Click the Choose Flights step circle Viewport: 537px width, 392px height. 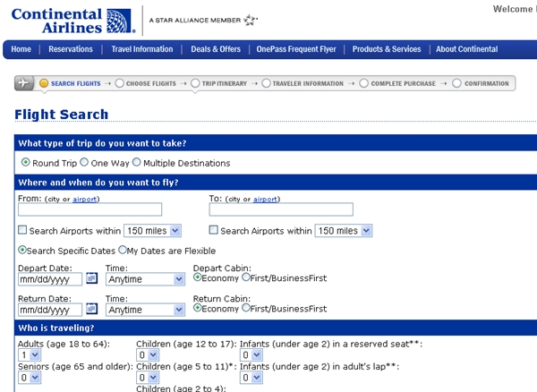[120, 83]
